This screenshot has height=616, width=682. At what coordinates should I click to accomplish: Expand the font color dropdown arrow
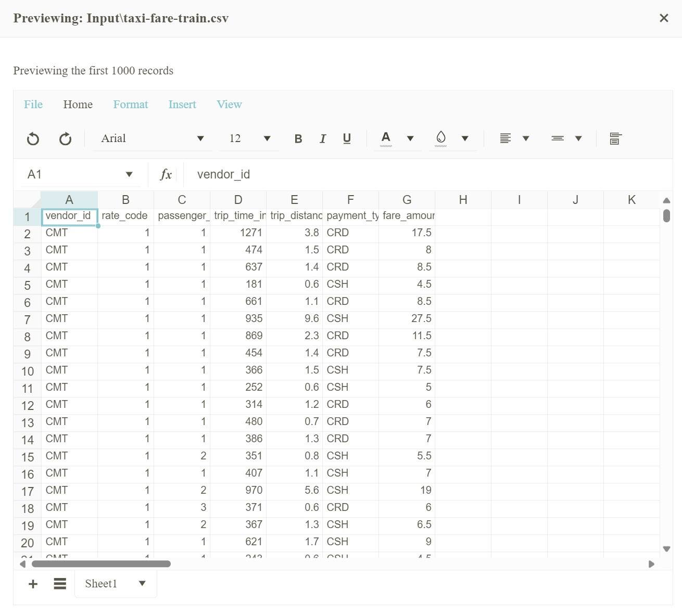(410, 138)
